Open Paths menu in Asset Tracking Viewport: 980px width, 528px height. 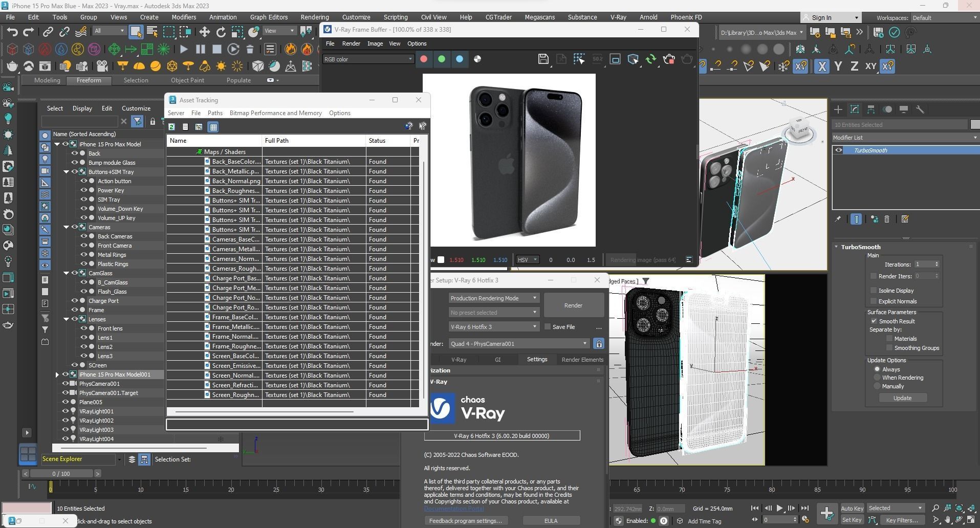215,113
